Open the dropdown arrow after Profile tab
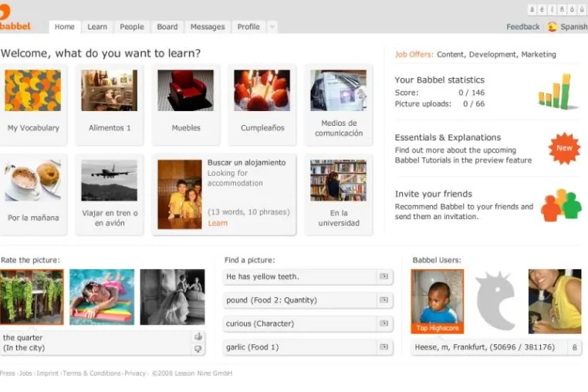Screen dimensions: 588x392 (x=272, y=27)
